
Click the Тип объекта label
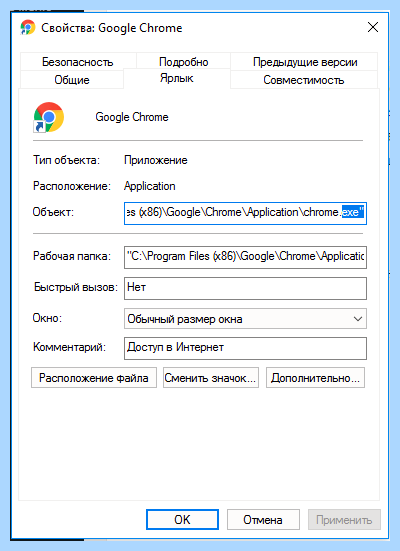click(x=66, y=160)
